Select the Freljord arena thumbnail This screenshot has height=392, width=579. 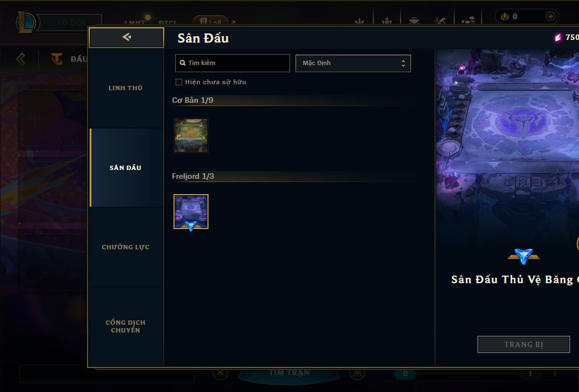tap(191, 212)
